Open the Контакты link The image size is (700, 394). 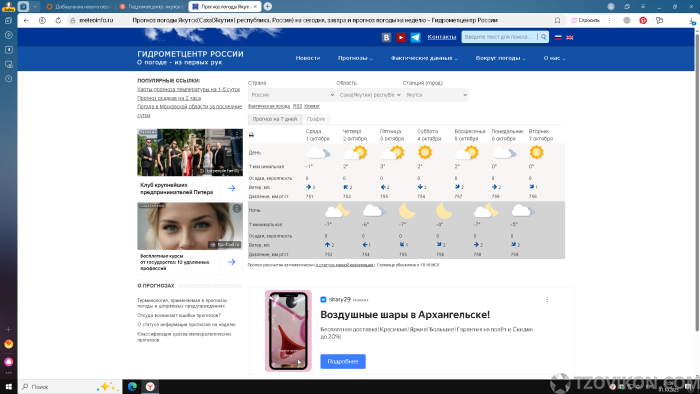point(442,37)
